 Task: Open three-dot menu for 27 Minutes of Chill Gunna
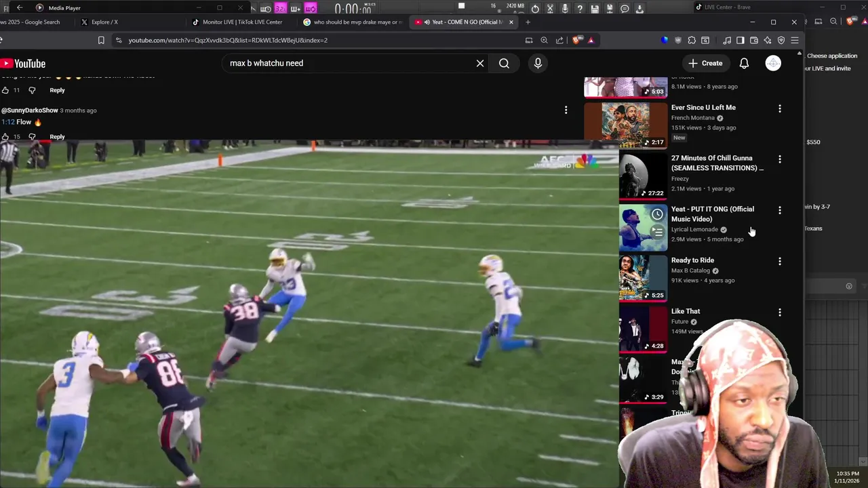coord(779,159)
